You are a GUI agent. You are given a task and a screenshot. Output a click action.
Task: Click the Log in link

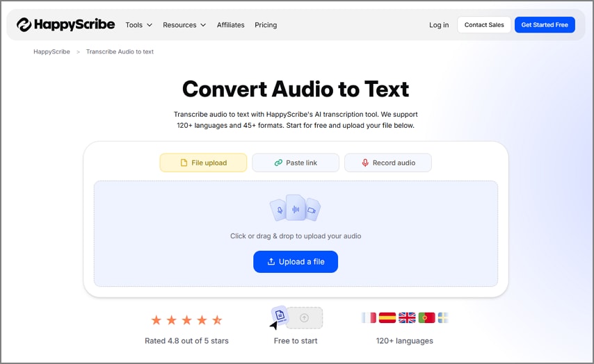coord(439,25)
